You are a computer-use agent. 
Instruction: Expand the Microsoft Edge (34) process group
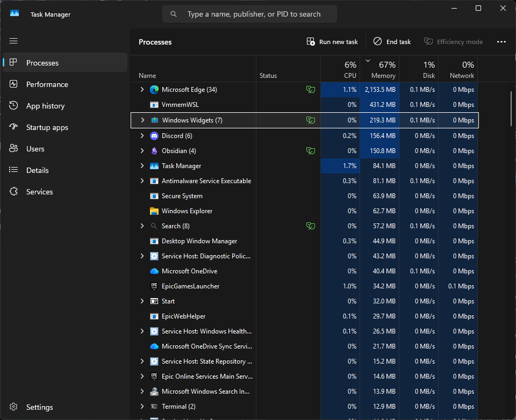(x=142, y=90)
